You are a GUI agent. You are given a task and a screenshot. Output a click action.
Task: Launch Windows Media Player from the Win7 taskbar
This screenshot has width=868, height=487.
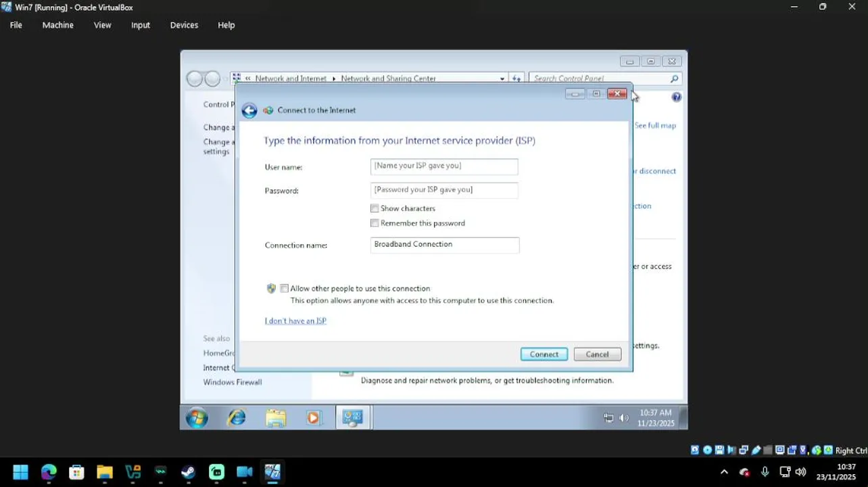pos(313,418)
